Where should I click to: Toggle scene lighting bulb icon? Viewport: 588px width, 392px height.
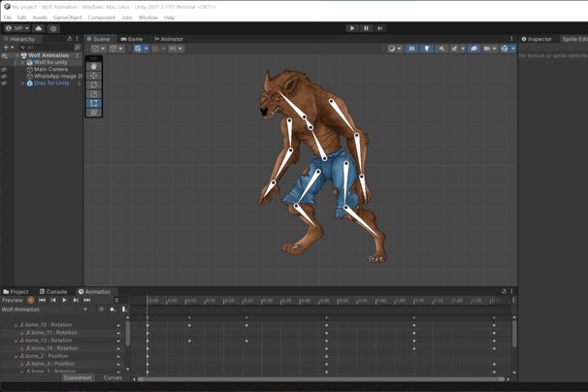pos(426,49)
